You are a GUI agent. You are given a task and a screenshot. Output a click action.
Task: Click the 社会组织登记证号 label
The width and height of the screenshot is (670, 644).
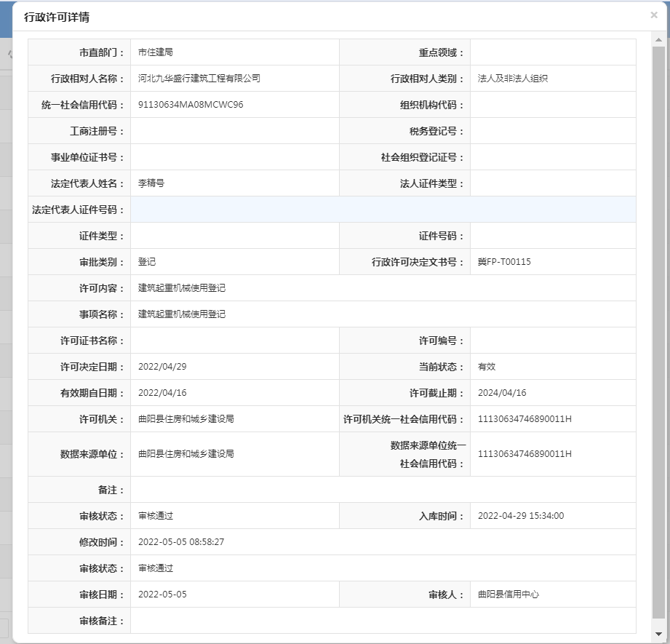pos(423,157)
